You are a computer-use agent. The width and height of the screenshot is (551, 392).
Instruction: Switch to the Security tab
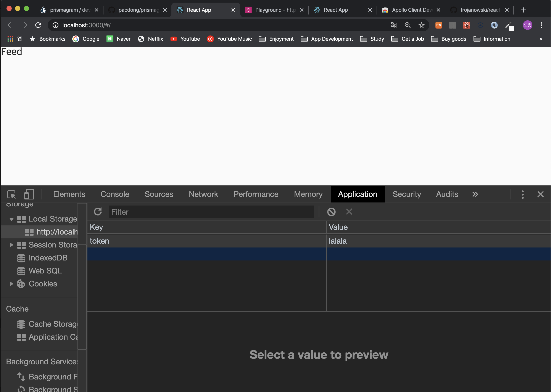pyautogui.click(x=407, y=194)
